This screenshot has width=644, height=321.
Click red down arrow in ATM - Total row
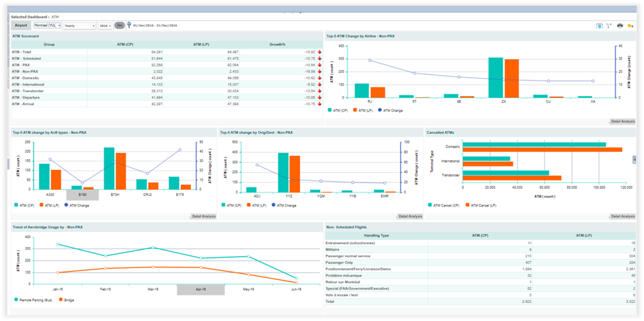coord(319,52)
